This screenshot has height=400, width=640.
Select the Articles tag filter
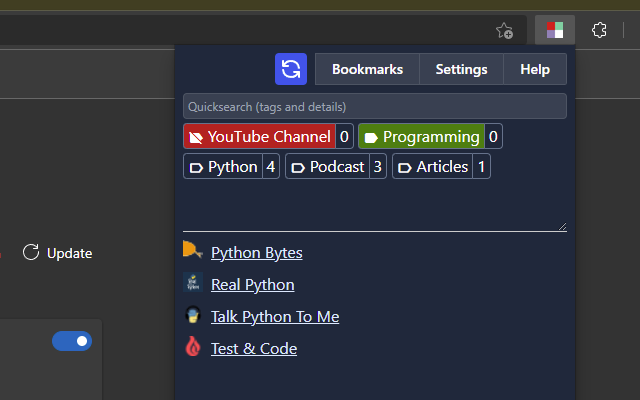tap(433, 167)
